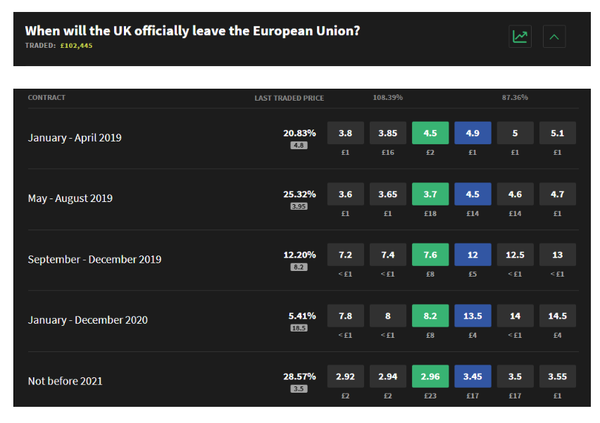The width and height of the screenshot is (600, 423).
Task: Pick blue 12 price for September - December 2019
Action: coord(473,255)
